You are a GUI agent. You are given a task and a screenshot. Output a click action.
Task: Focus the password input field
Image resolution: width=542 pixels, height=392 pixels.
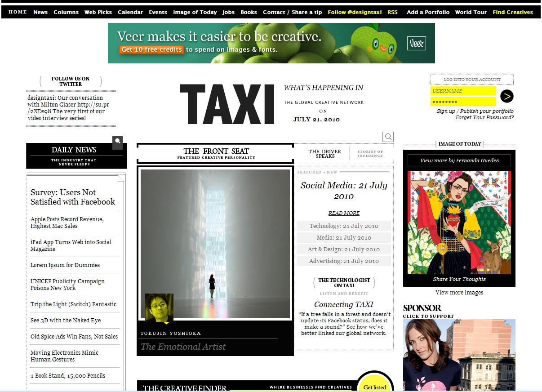463,102
